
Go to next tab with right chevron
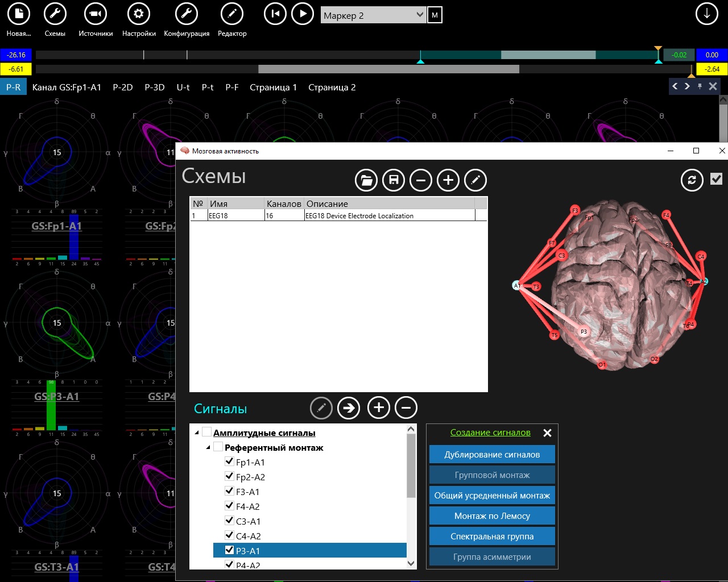click(x=687, y=86)
